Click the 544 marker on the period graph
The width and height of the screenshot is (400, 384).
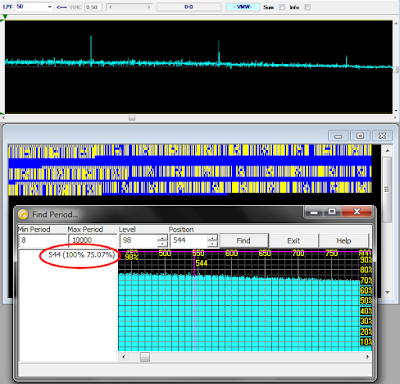tap(201, 263)
